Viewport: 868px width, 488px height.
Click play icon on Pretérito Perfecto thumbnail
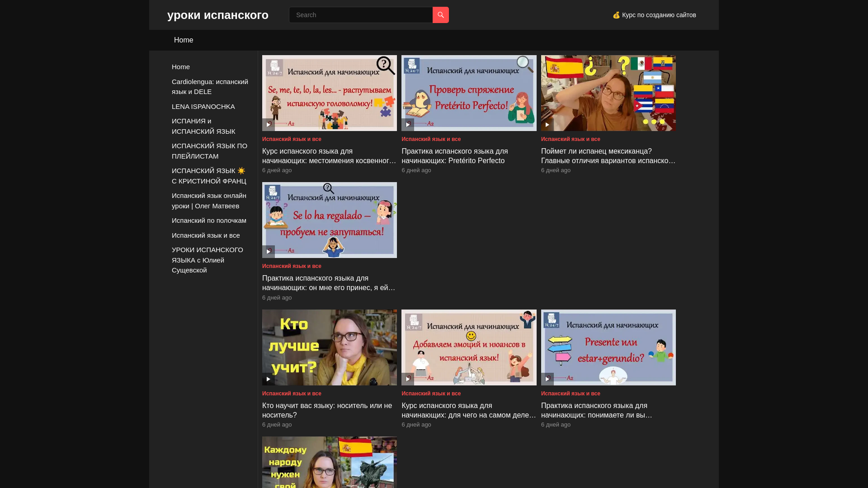[408, 125]
